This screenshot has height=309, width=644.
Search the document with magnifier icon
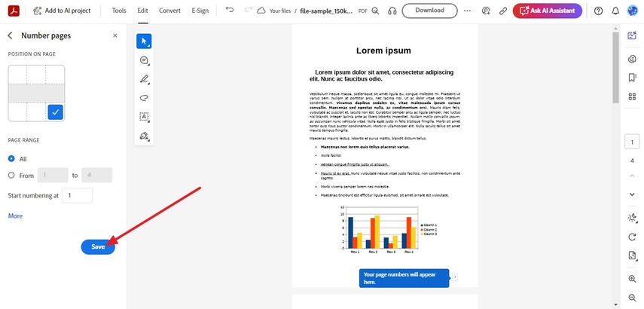375,11
